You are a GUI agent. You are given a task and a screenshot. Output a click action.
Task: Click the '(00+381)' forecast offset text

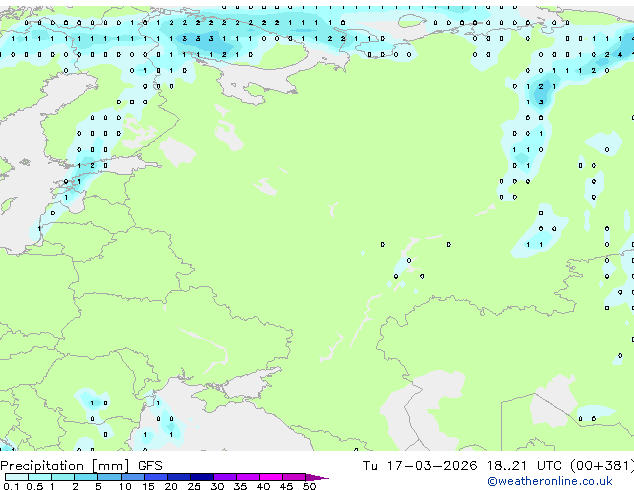602,466
